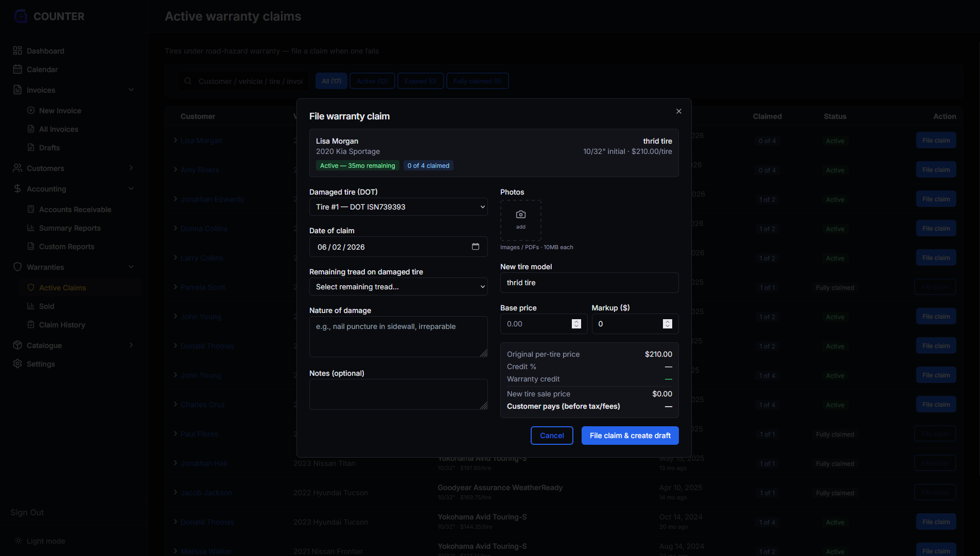Click the Active Claims shield icon
Image resolution: width=980 pixels, height=556 pixels.
[31, 287]
